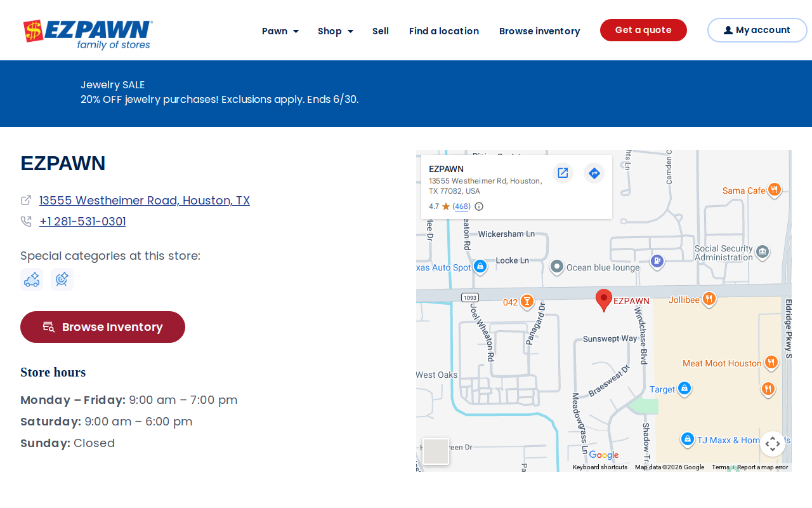The image size is (812, 508).
Task: Click 'Map data ©2026 Google' text
Action: pyautogui.click(x=669, y=467)
